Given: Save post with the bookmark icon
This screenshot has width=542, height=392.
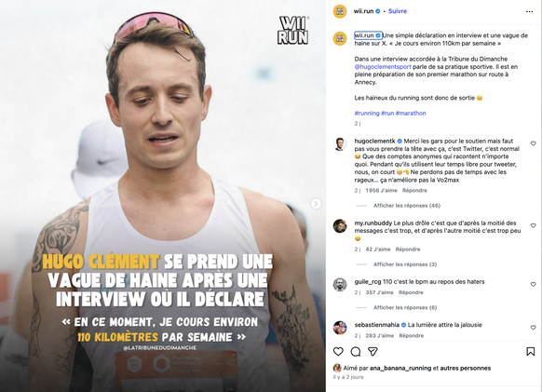Looking at the screenshot, I should [x=530, y=352].
